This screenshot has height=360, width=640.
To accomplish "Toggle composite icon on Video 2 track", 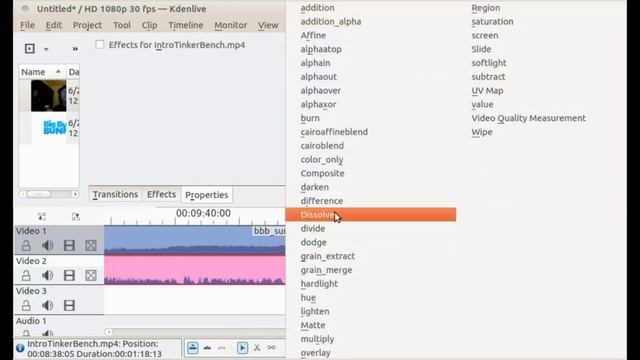I will (x=91, y=276).
